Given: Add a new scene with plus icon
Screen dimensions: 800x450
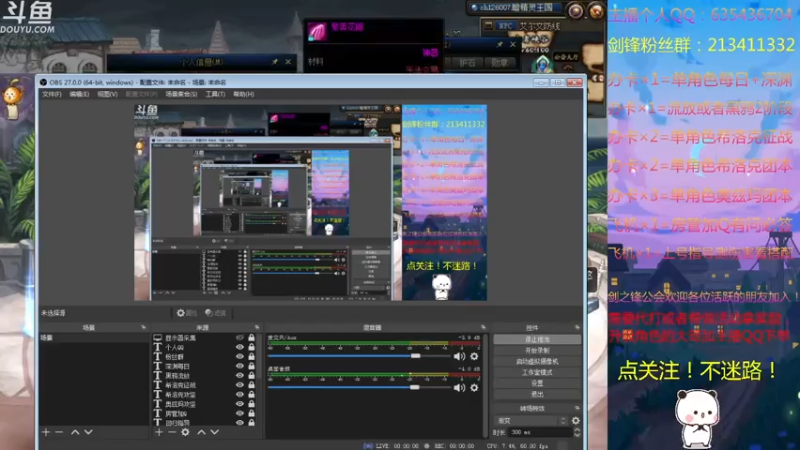Looking at the screenshot, I should click(x=46, y=432).
